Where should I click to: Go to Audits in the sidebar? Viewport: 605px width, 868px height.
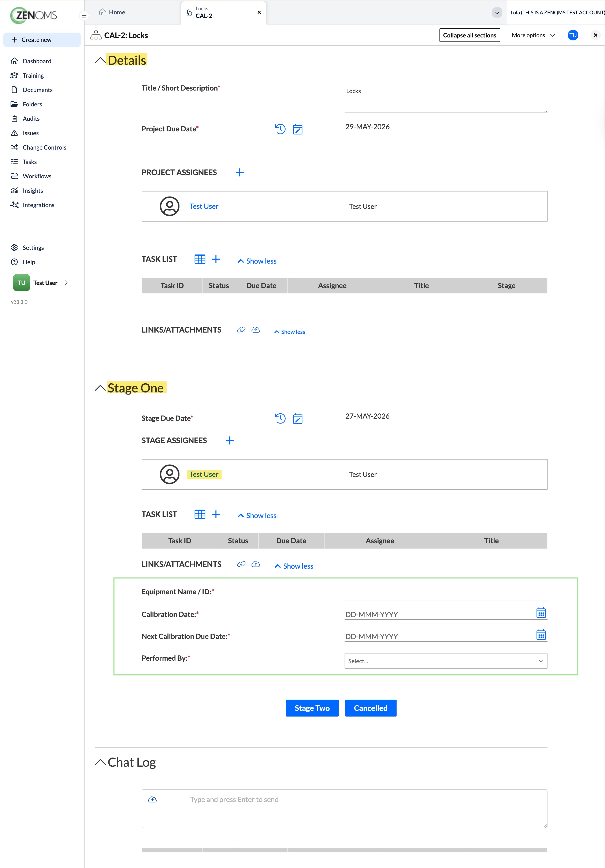pyautogui.click(x=31, y=118)
